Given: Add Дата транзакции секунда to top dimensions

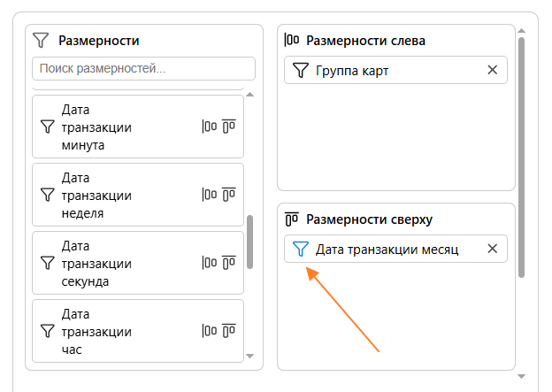Looking at the screenshot, I should (x=229, y=263).
